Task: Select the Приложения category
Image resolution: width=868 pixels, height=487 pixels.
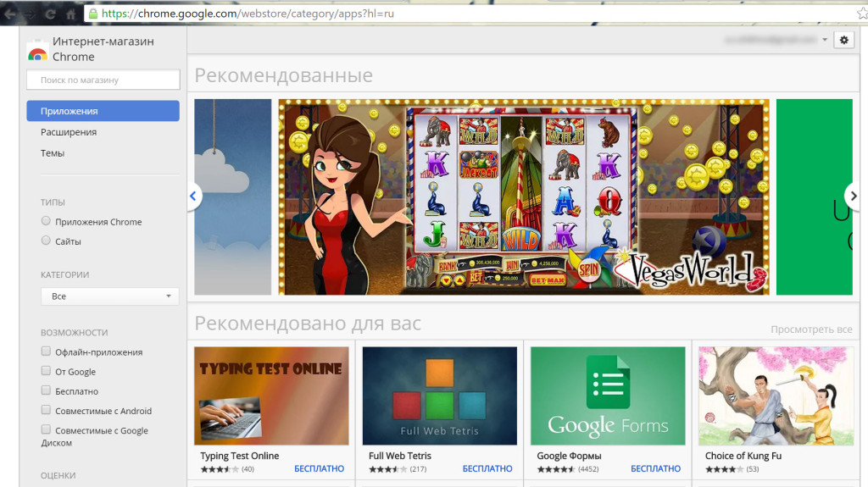Action: (x=103, y=111)
